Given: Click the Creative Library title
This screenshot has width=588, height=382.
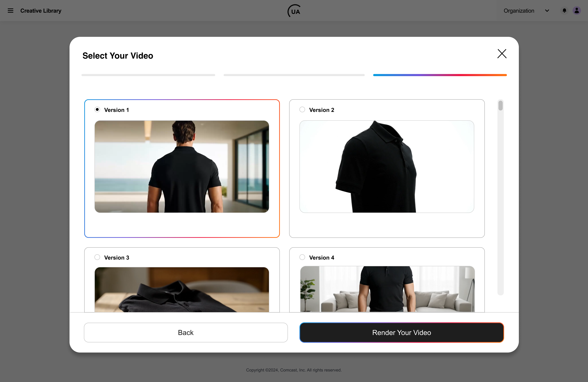Looking at the screenshot, I should click(x=41, y=11).
